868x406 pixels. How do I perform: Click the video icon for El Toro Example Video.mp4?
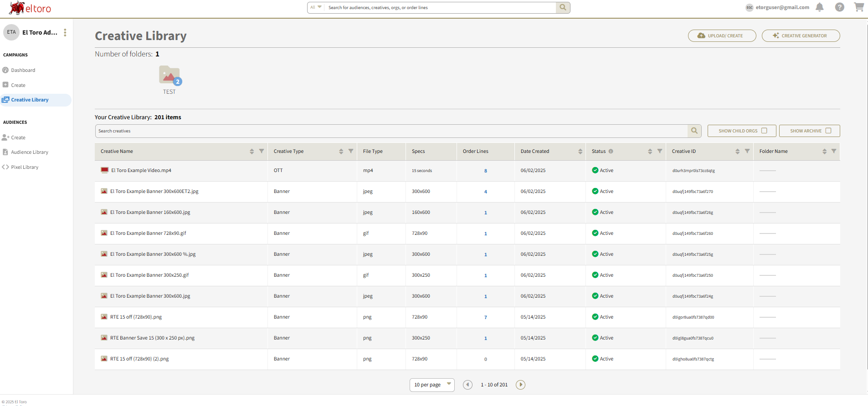(105, 170)
